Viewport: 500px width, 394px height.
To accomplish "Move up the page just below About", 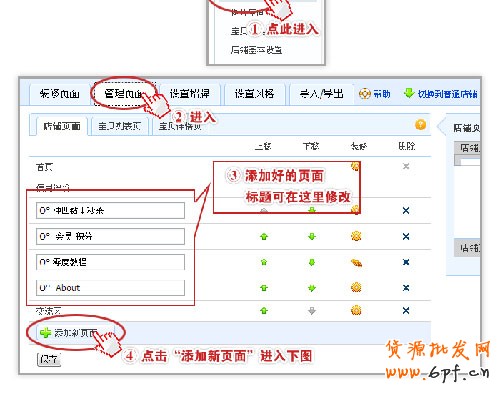I will click(264, 311).
